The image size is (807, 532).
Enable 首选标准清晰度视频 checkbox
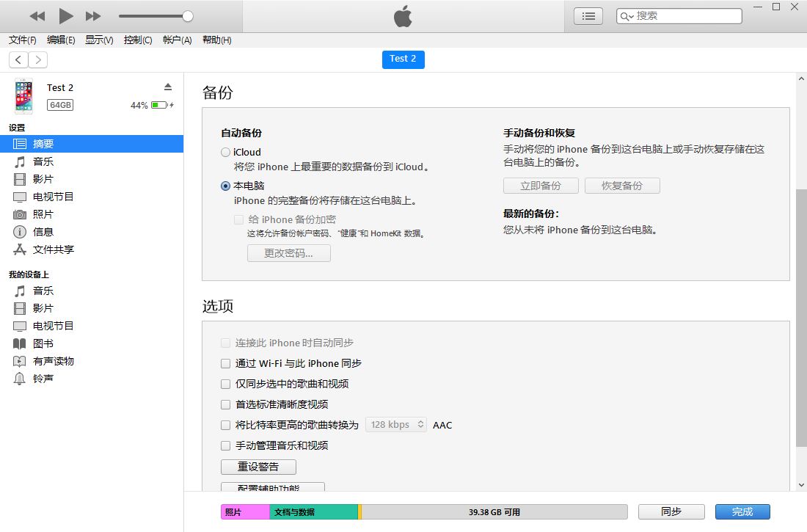225,405
